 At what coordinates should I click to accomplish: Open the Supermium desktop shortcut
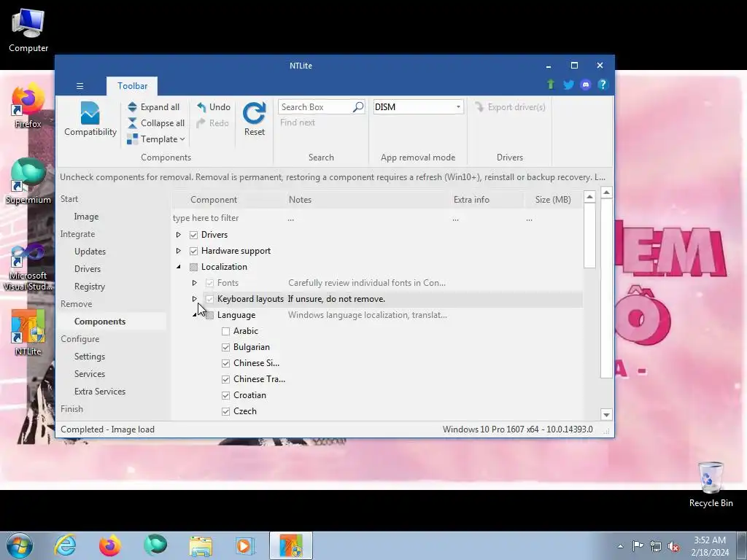click(x=28, y=182)
